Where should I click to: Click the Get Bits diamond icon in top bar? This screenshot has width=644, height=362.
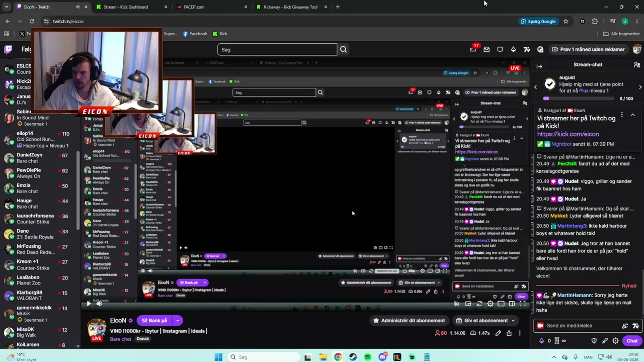point(513,49)
